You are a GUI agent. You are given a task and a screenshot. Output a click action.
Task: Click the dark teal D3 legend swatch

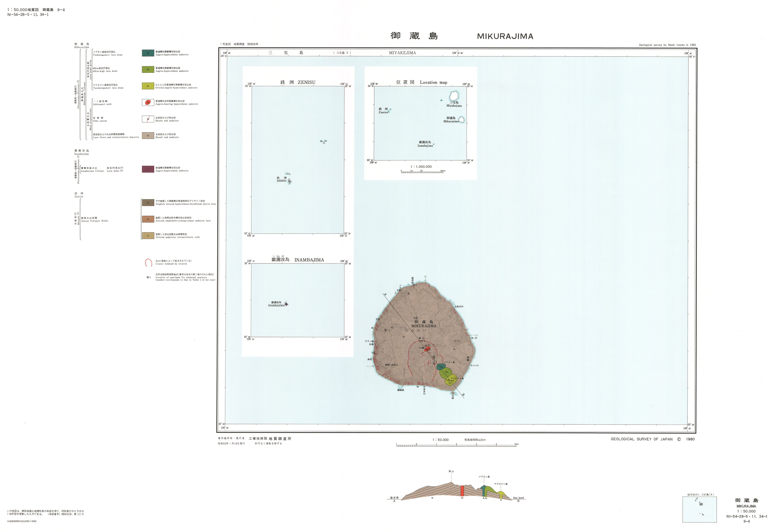pyautogui.click(x=148, y=53)
